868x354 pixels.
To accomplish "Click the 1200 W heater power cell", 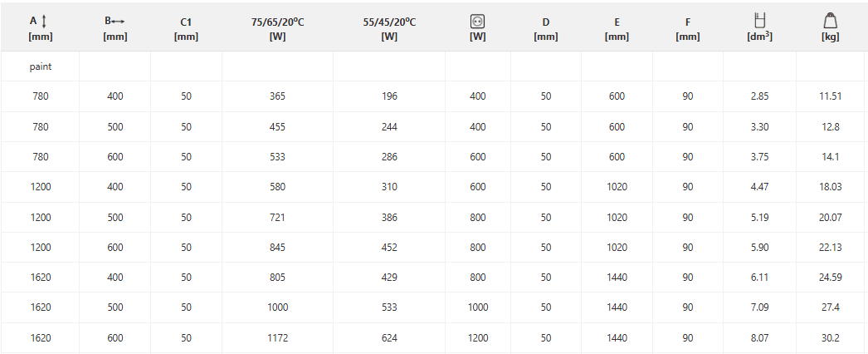I will pos(477,337).
